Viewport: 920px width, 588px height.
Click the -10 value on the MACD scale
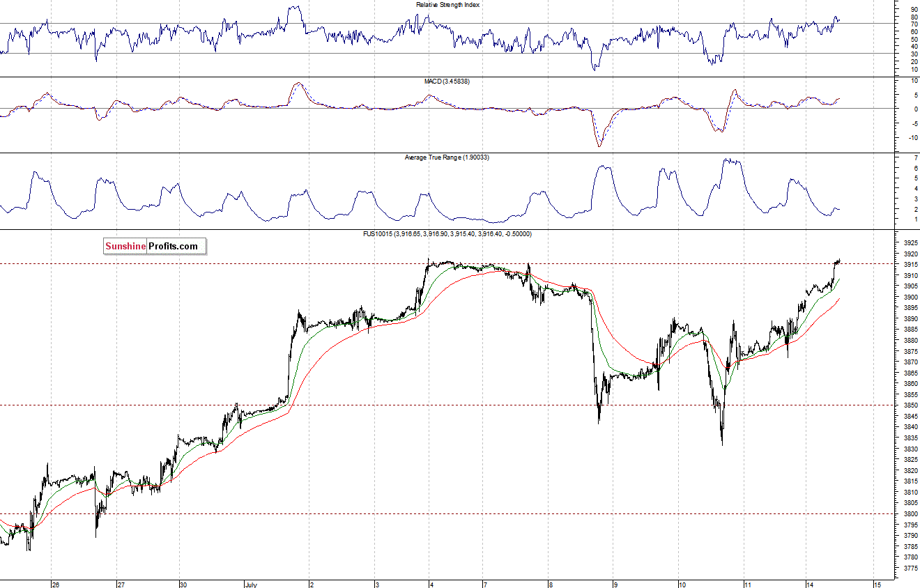pyautogui.click(x=912, y=137)
